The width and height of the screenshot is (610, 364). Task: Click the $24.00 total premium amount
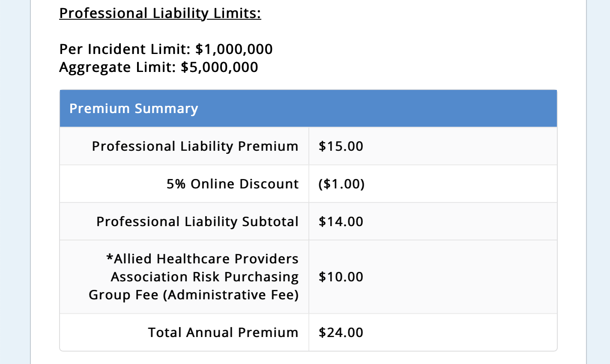[x=341, y=333]
